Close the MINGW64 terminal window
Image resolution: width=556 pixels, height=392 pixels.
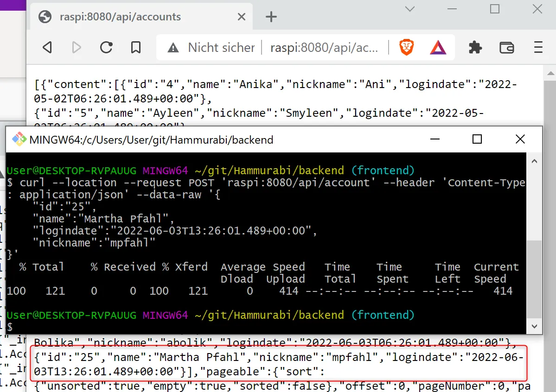click(520, 139)
